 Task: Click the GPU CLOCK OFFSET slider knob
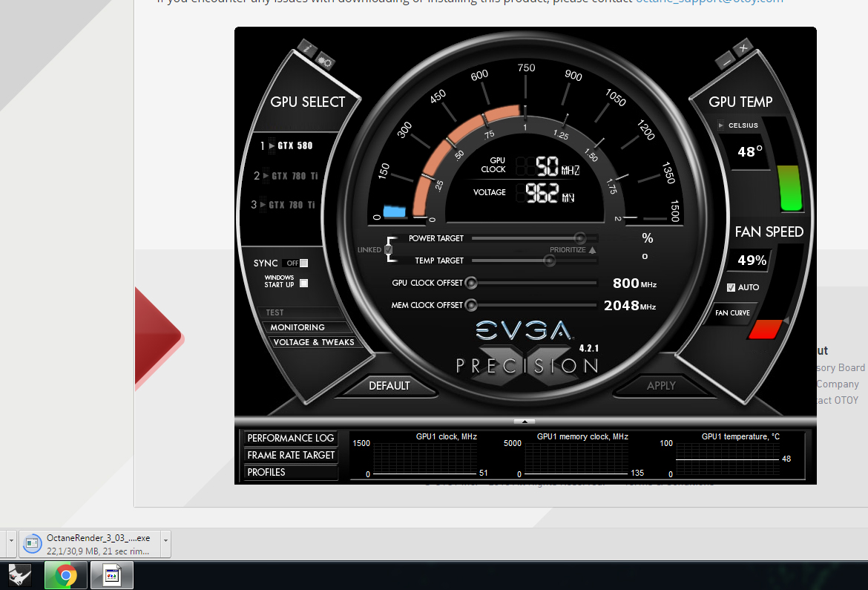[x=471, y=283]
